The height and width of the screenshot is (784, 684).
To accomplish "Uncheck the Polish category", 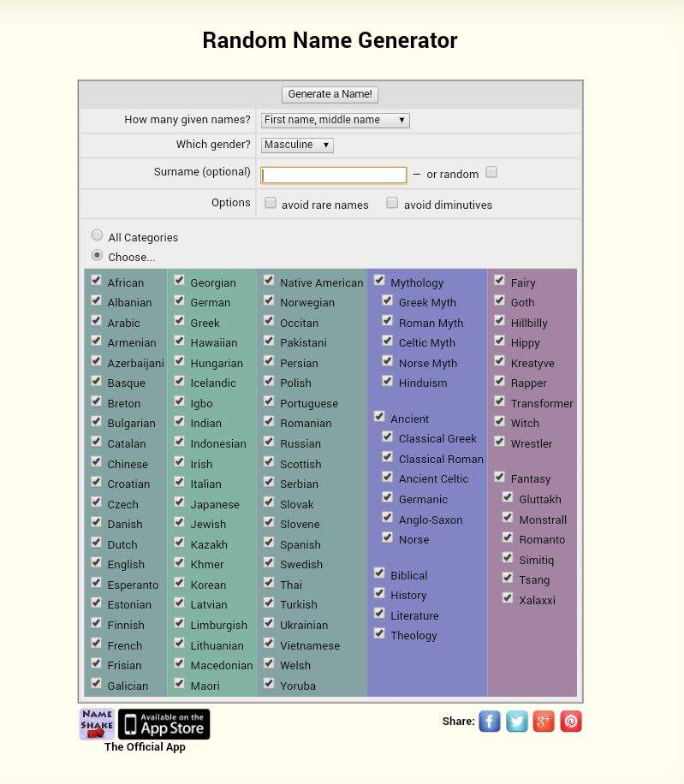I will (269, 381).
